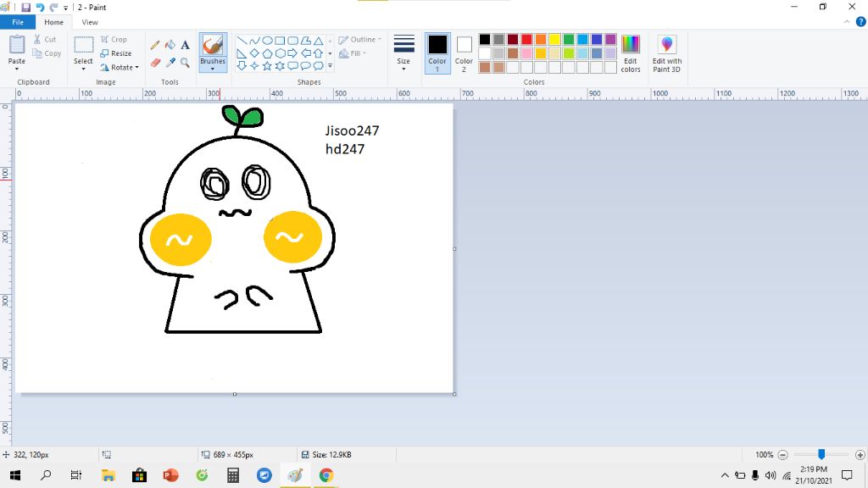Click the Save icon in title bar
This screenshot has width=868, height=488.
[x=25, y=7]
